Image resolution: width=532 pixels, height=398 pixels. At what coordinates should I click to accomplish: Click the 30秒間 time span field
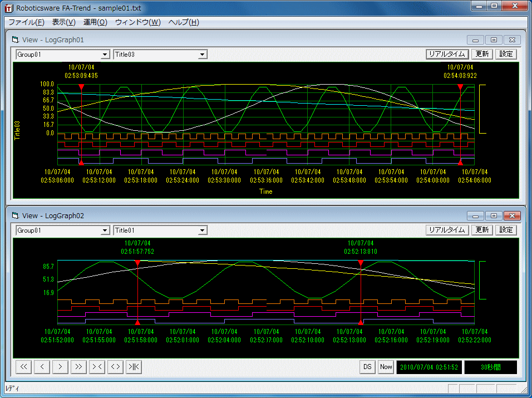pos(491,367)
